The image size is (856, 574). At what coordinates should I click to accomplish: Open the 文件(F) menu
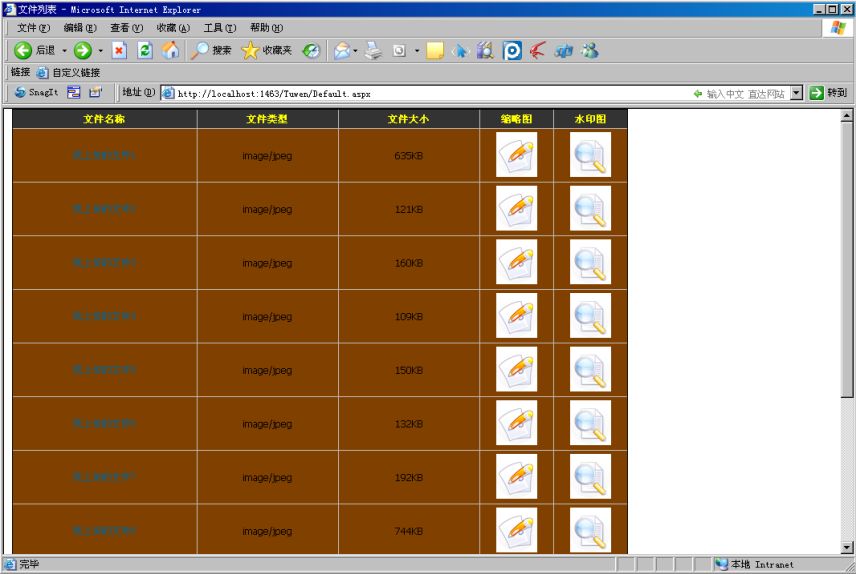tap(33, 27)
